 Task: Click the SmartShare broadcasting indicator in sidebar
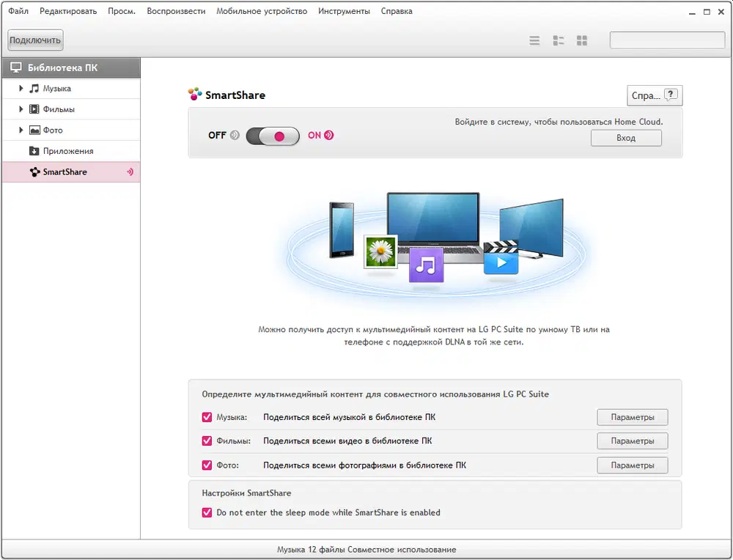(x=130, y=172)
